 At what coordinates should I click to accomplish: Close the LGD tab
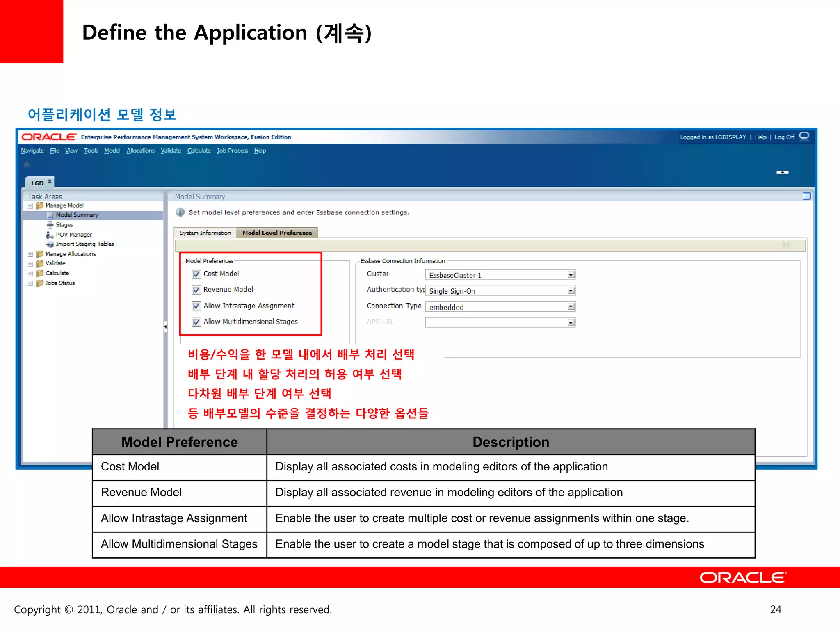(x=50, y=181)
